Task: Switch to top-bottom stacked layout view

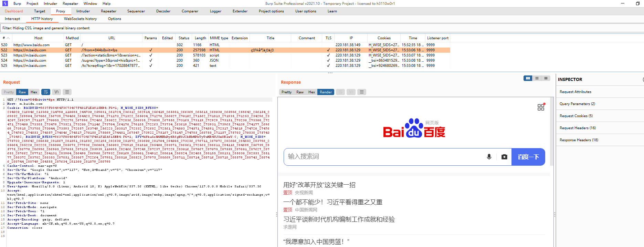Action: point(537,78)
